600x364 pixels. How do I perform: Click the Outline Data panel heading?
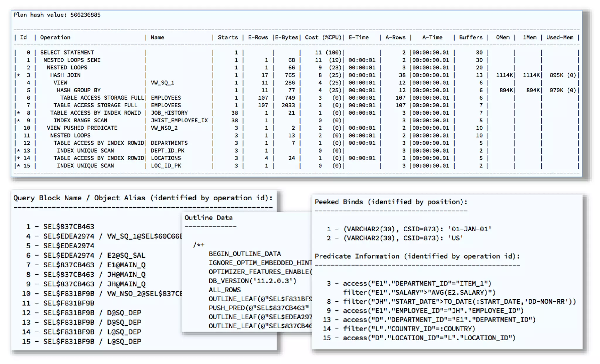208,218
